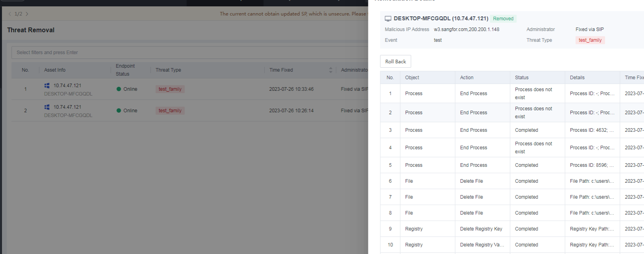Image resolution: width=644 pixels, height=254 pixels.
Task: Click Delete Registry Key action in row 9
Action: tap(481, 229)
